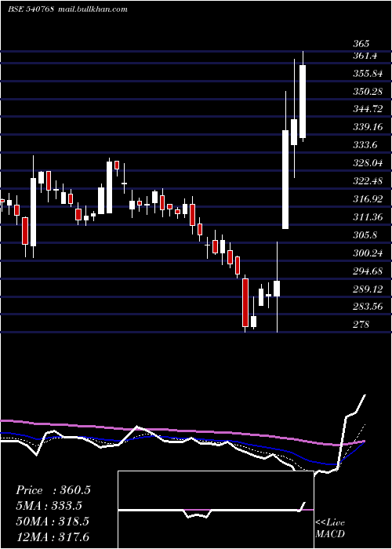Click the large red candlestick dropping to 278

click(x=245, y=303)
